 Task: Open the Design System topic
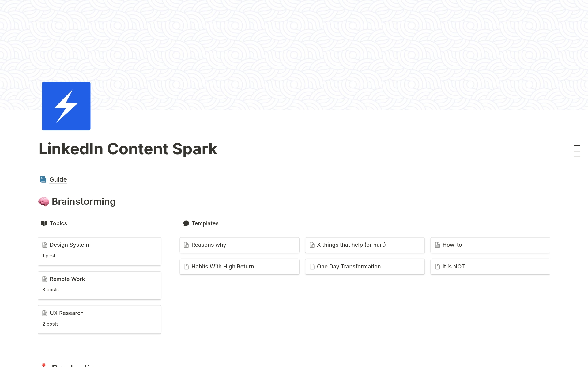[69, 245]
